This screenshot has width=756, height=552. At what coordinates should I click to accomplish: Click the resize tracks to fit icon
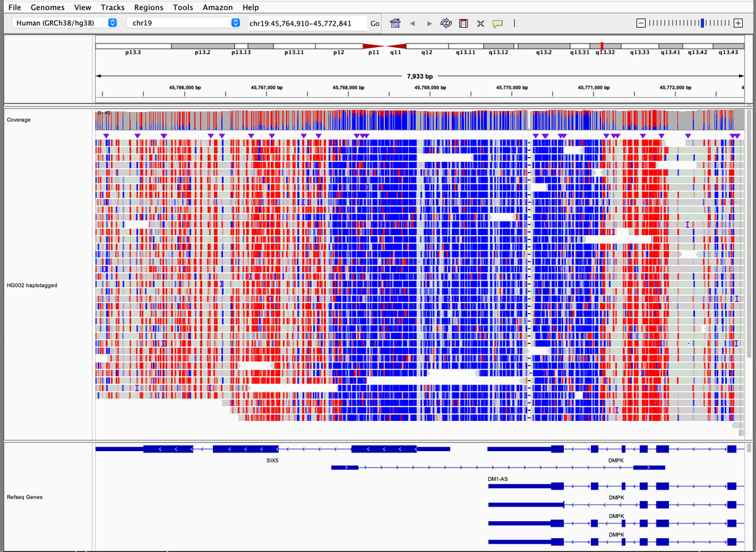(481, 23)
